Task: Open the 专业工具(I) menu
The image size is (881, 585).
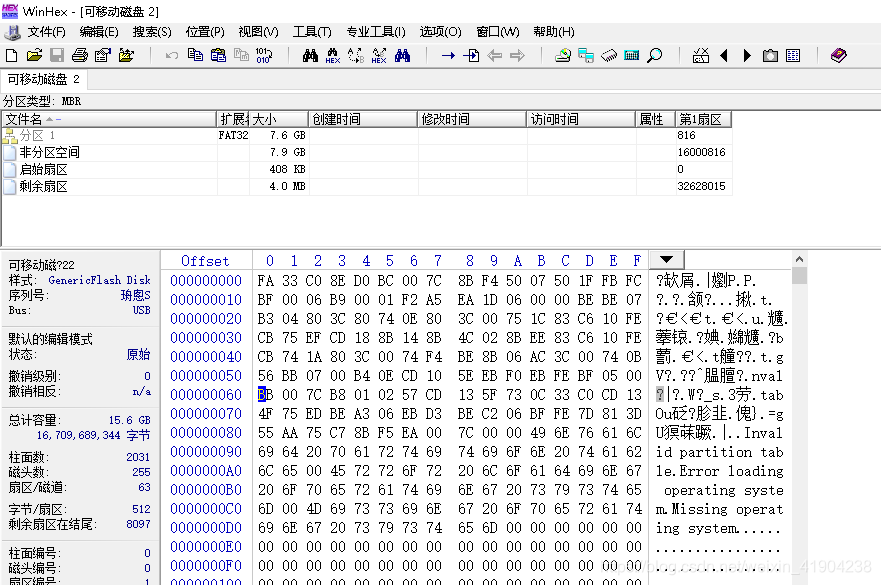Action: click(x=375, y=32)
